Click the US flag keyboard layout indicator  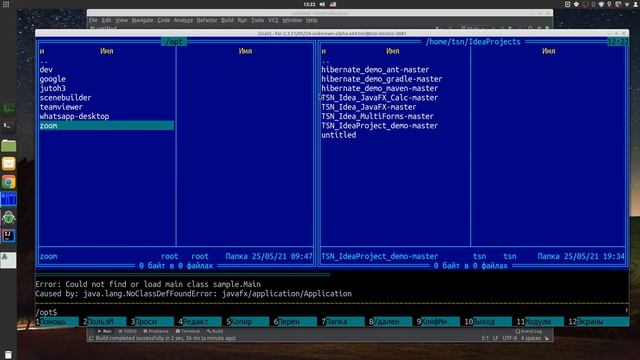point(333,4)
